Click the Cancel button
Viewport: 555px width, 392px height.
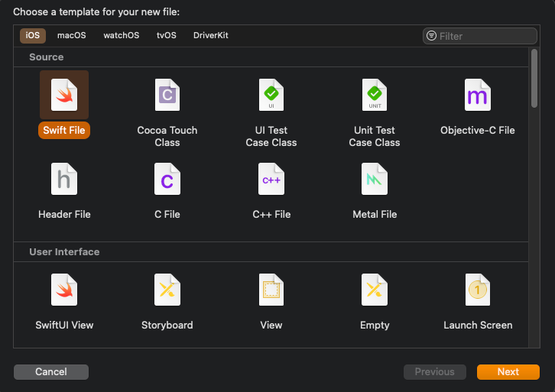pos(51,372)
